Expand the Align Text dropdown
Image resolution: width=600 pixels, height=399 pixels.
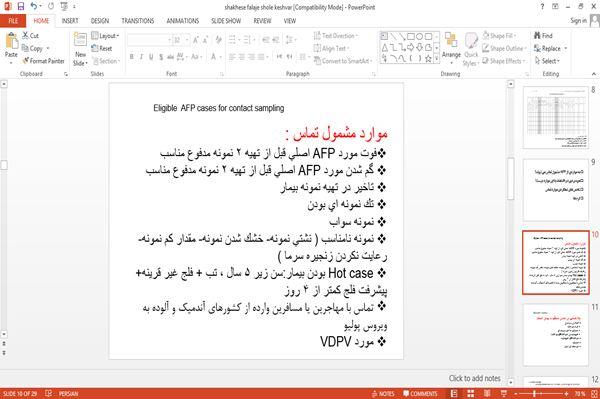pos(331,48)
